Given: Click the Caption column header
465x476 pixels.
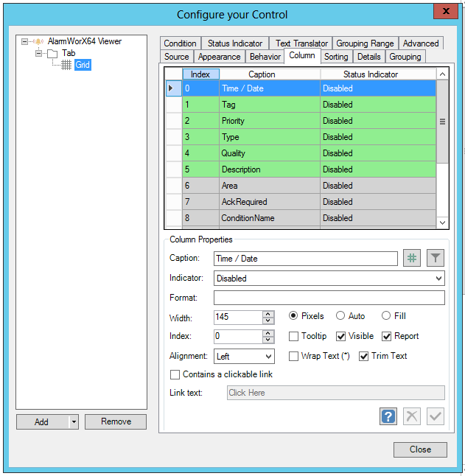Looking at the screenshot, I should click(x=270, y=74).
